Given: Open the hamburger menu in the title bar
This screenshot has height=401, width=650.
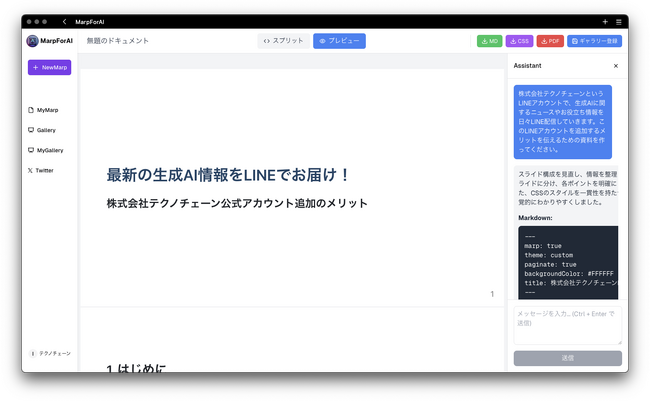Looking at the screenshot, I should pyautogui.click(x=618, y=22).
